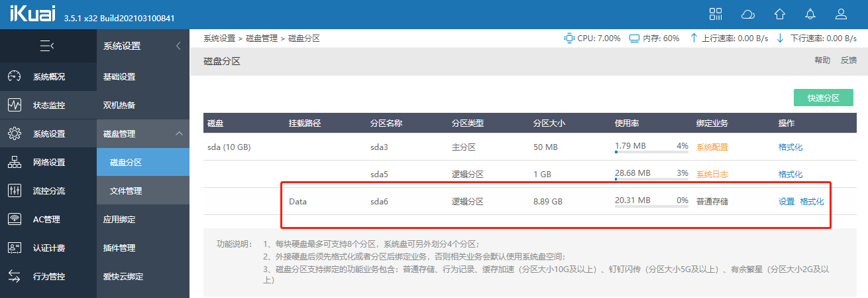Click the 状态监控 monitor icon
Viewport: 868px width, 298px height.
(15, 105)
